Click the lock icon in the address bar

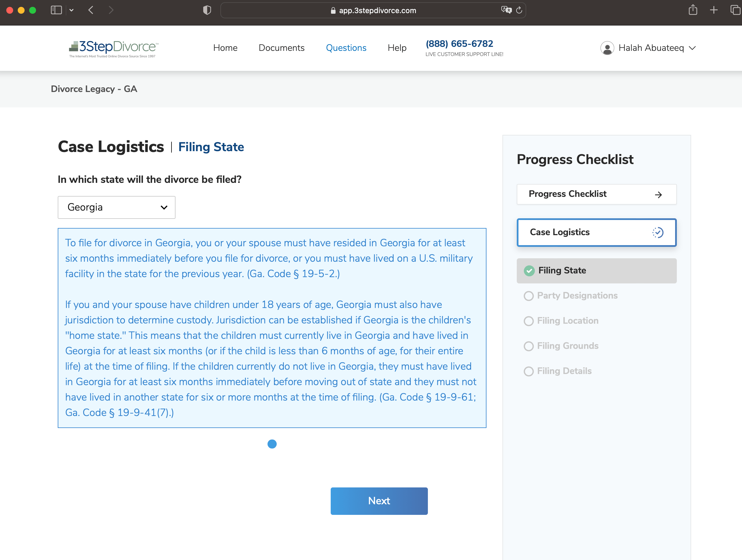(333, 10)
